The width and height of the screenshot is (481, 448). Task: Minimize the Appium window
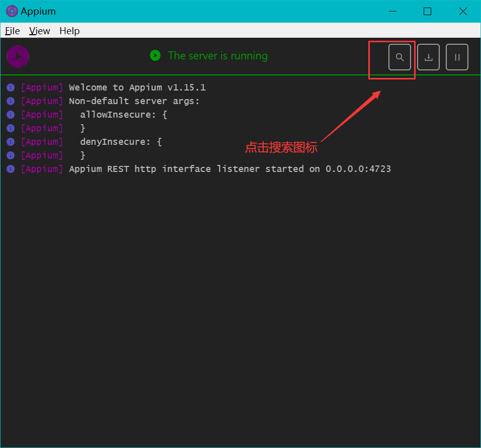392,11
